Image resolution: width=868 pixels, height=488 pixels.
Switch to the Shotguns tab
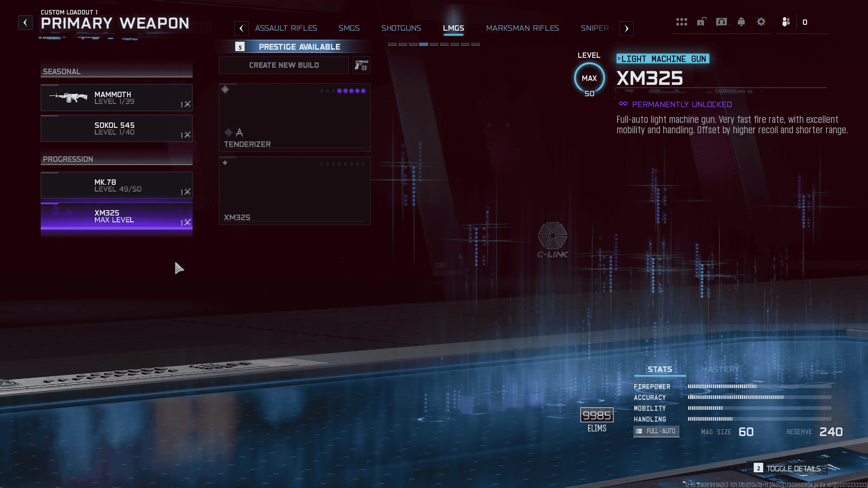(401, 28)
